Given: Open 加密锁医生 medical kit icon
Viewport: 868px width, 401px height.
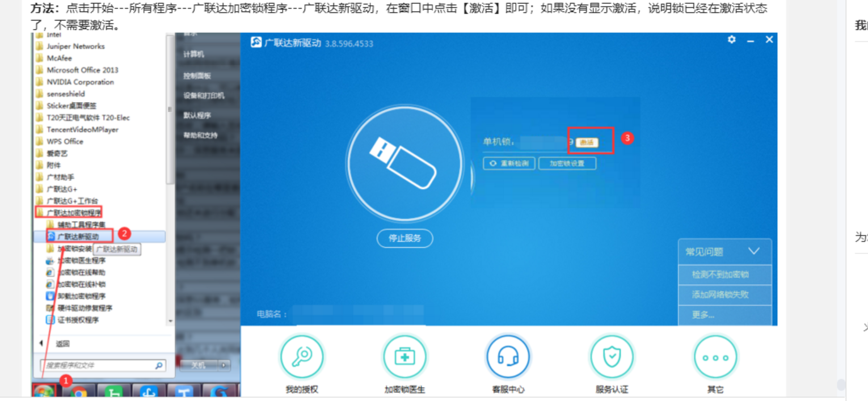Looking at the screenshot, I should point(404,358).
